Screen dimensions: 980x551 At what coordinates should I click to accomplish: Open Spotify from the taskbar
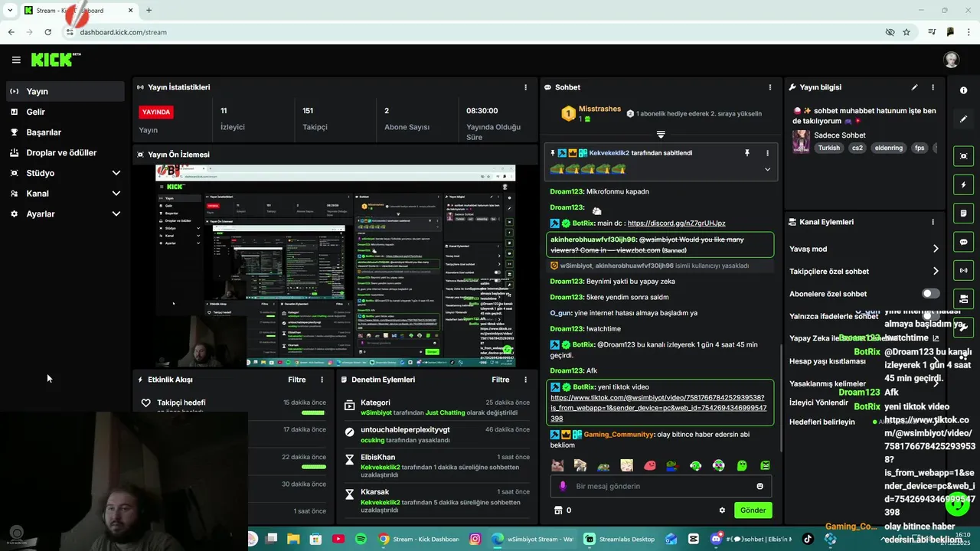pyautogui.click(x=361, y=539)
